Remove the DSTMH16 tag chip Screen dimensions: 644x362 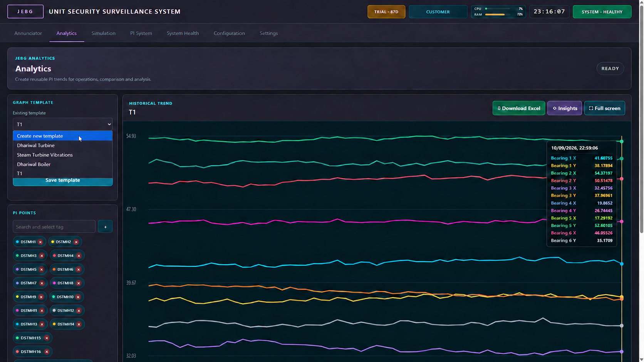(x=47, y=352)
